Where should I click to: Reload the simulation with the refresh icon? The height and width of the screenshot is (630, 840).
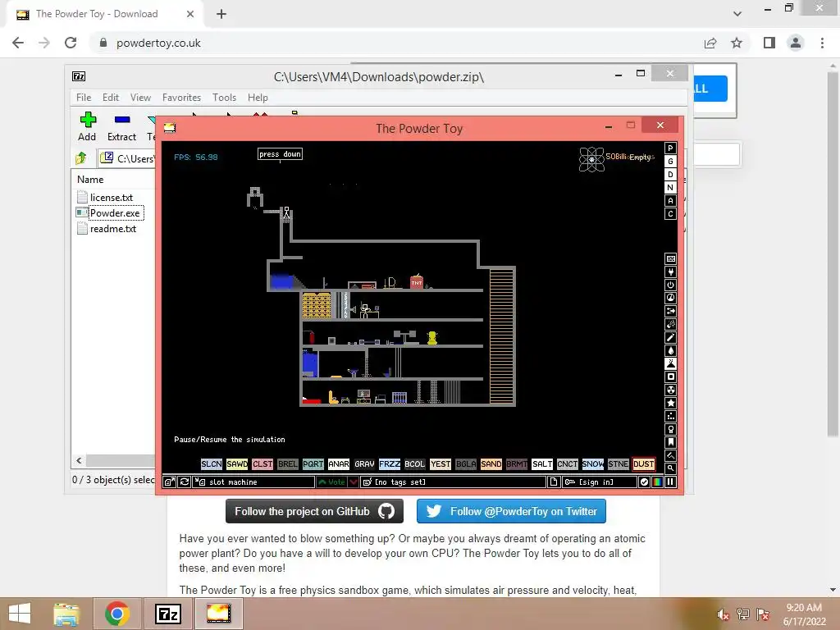184,482
